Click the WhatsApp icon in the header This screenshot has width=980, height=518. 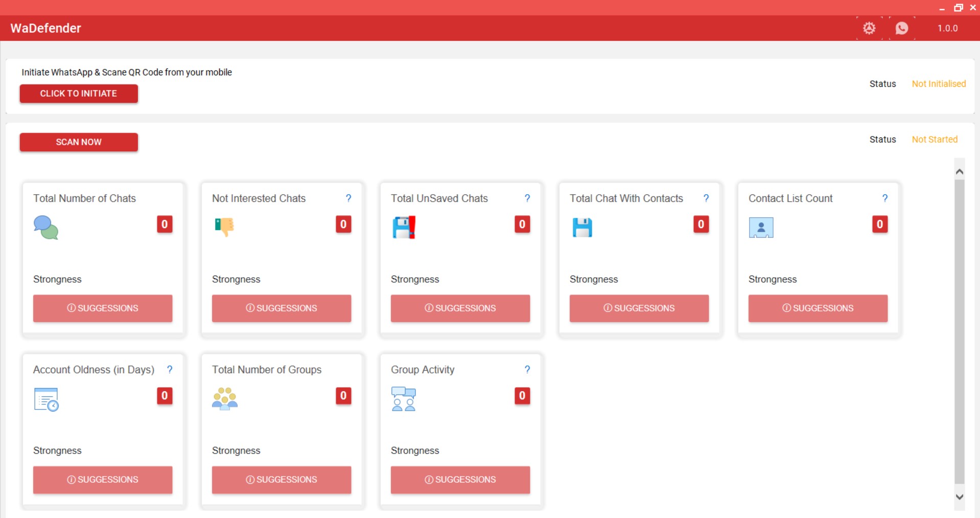pyautogui.click(x=901, y=28)
